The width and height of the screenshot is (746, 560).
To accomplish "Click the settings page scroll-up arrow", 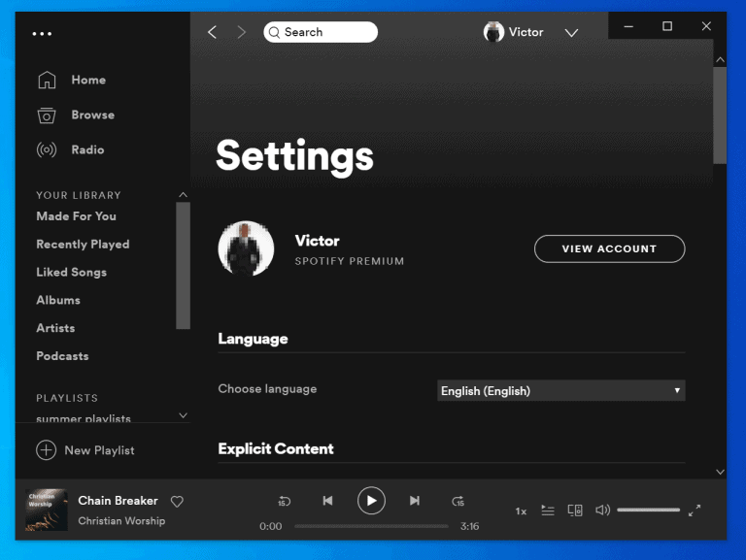I will click(721, 60).
